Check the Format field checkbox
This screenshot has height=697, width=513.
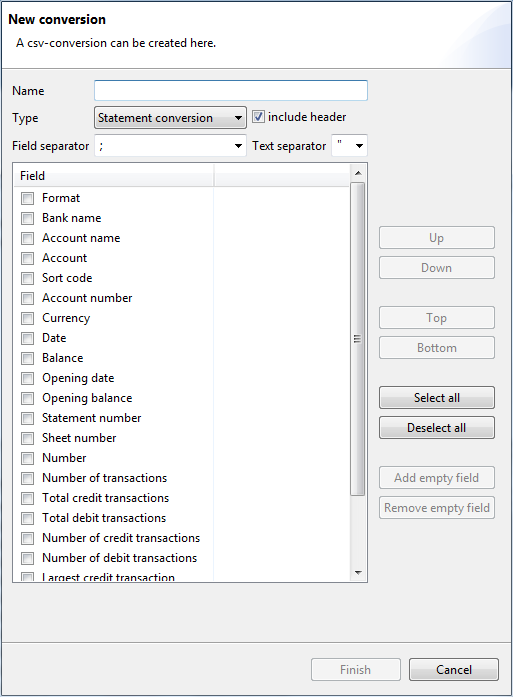28,198
